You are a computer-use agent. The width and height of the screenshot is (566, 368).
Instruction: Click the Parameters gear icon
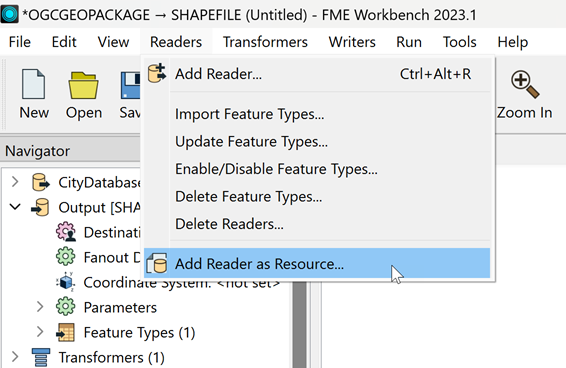pos(66,307)
